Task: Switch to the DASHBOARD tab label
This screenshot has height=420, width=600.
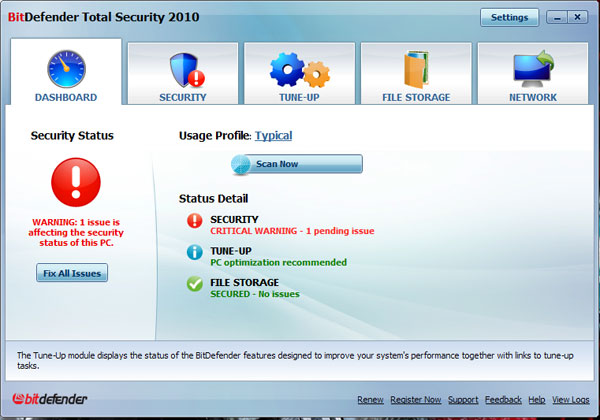Action: [66, 98]
